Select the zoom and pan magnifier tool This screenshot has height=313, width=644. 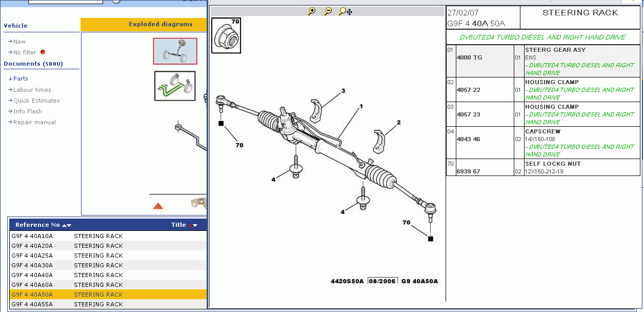[x=345, y=11]
